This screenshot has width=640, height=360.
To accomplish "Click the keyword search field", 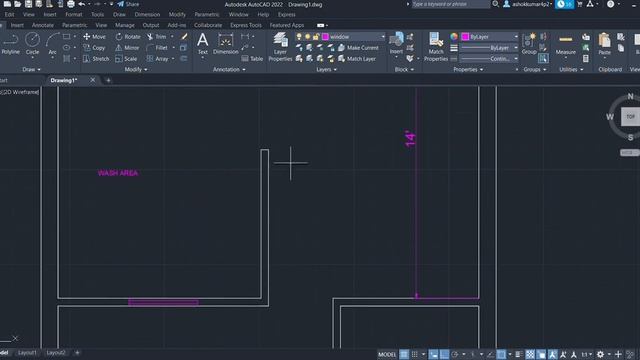I will tap(450, 4).
